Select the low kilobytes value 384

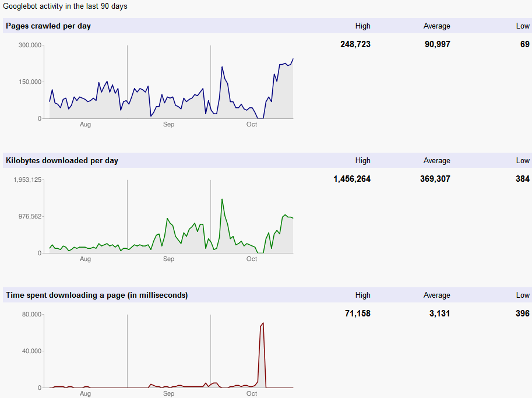tap(522, 179)
